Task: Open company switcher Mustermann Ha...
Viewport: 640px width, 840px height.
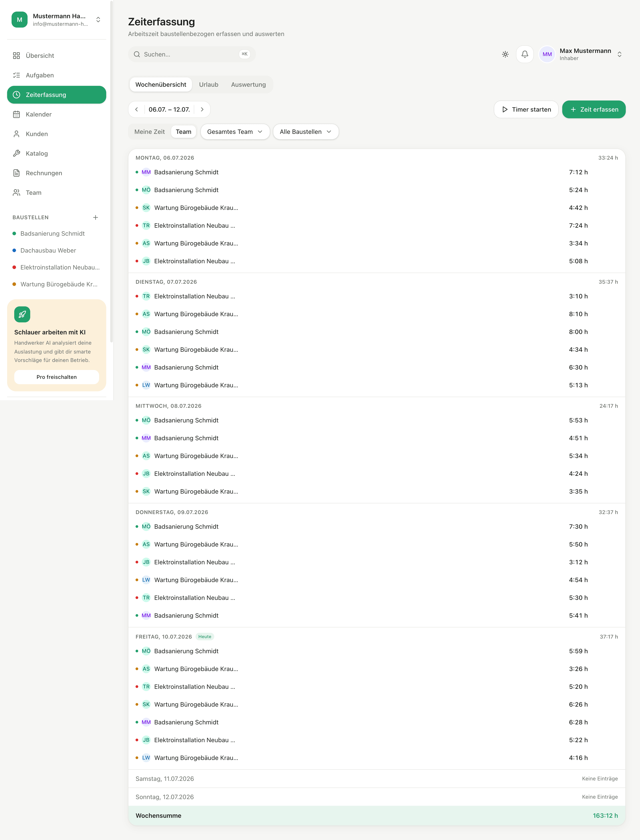Action: point(56,19)
